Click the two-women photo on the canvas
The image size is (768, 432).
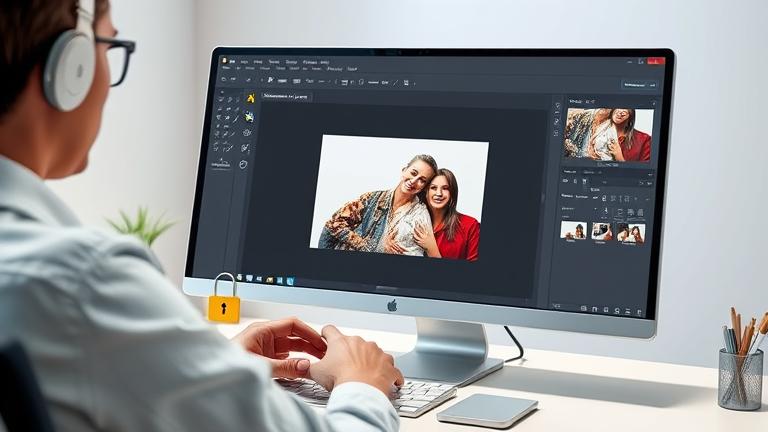pos(399,197)
